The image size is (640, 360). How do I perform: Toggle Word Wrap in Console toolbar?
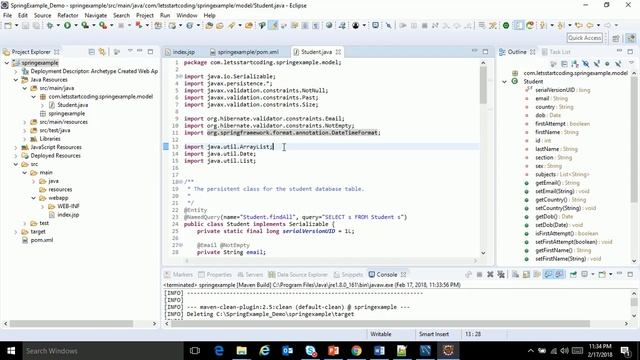(537, 274)
